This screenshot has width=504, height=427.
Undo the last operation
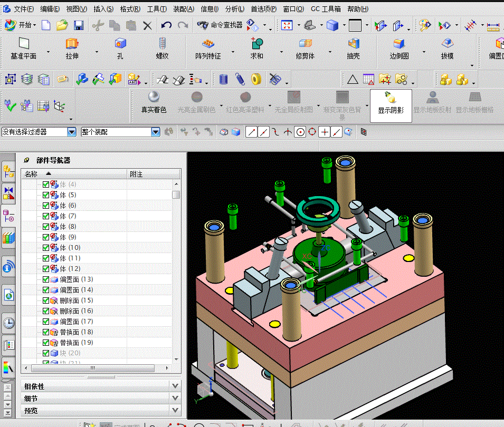(x=166, y=25)
